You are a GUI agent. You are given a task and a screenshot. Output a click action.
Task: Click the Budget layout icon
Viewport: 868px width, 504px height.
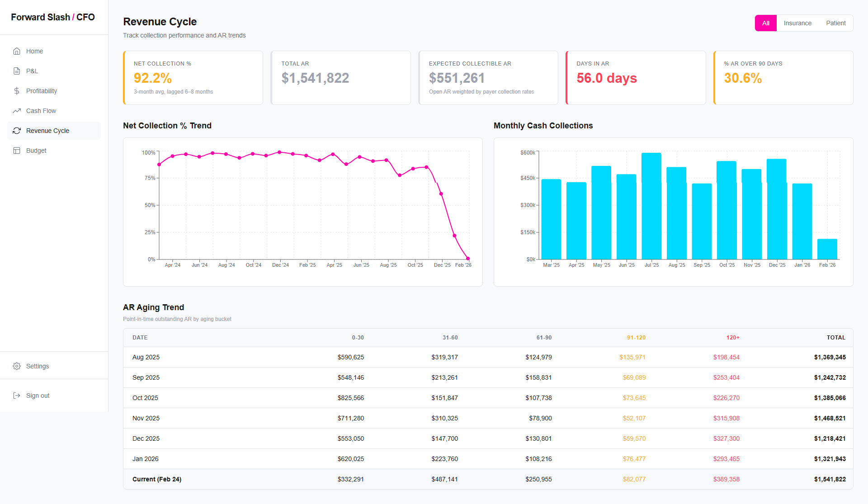coord(17,151)
